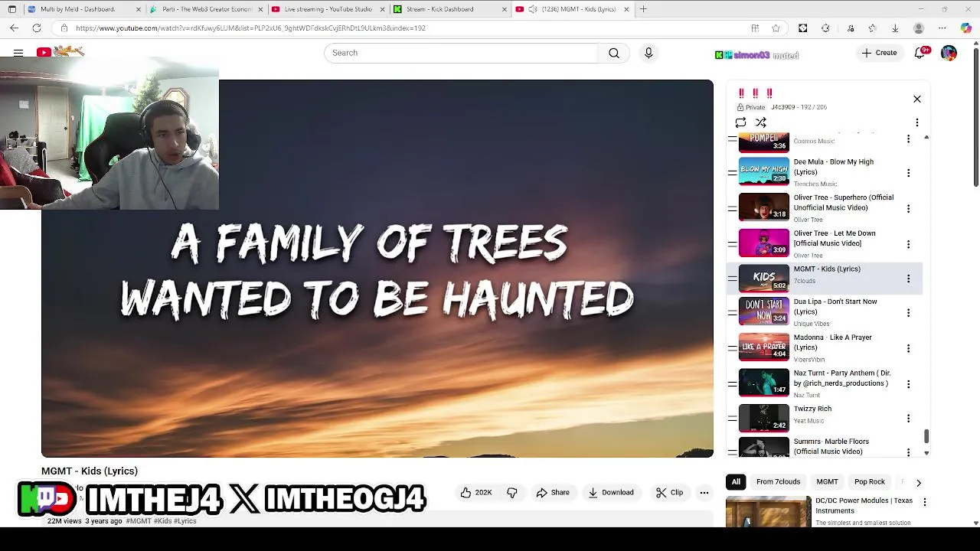The image size is (980, 551).
Task: Reload the page with refresh icon
Action: point(36,28)
